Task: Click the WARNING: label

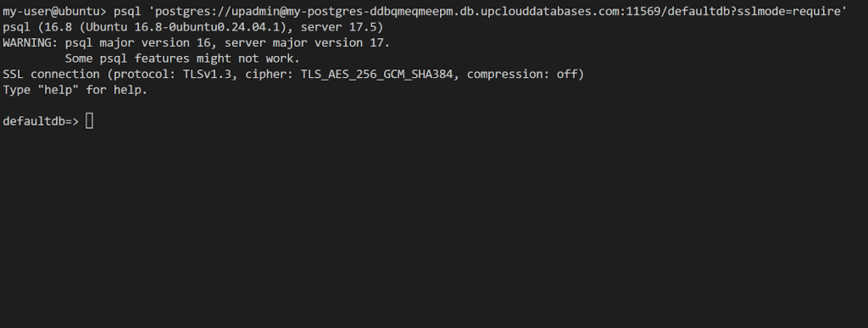Action: 31,42
